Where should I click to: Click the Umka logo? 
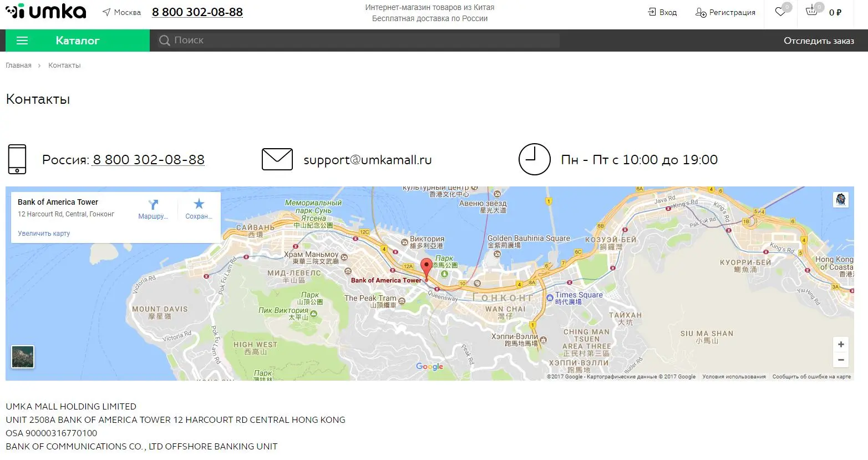(x=45, y=12)
